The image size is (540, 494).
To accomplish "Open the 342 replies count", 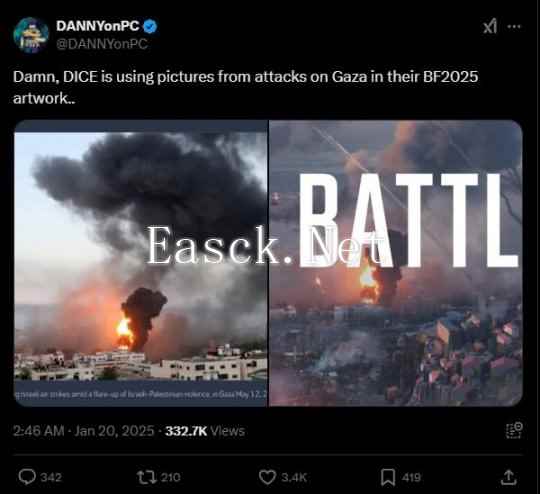I will (x=51, y=477).
